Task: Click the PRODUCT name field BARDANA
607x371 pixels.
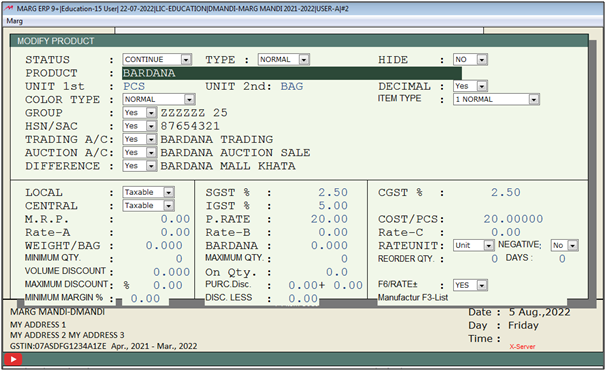Action: point(292,73)
